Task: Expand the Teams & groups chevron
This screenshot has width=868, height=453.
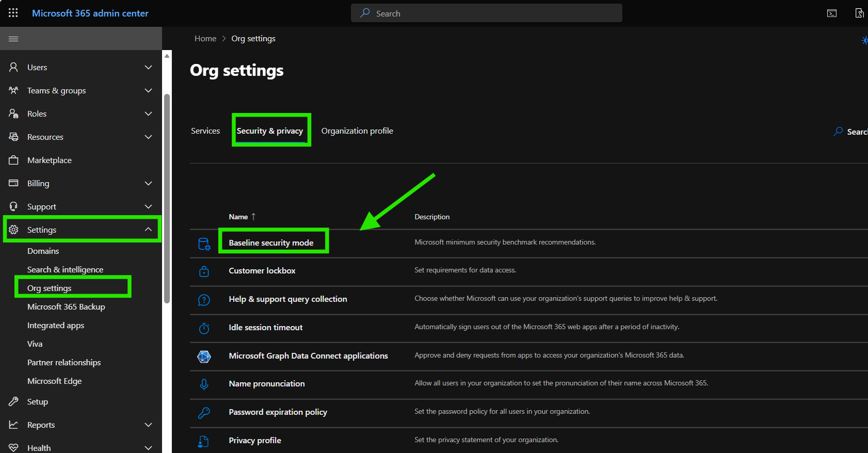Action: (149, 90)
